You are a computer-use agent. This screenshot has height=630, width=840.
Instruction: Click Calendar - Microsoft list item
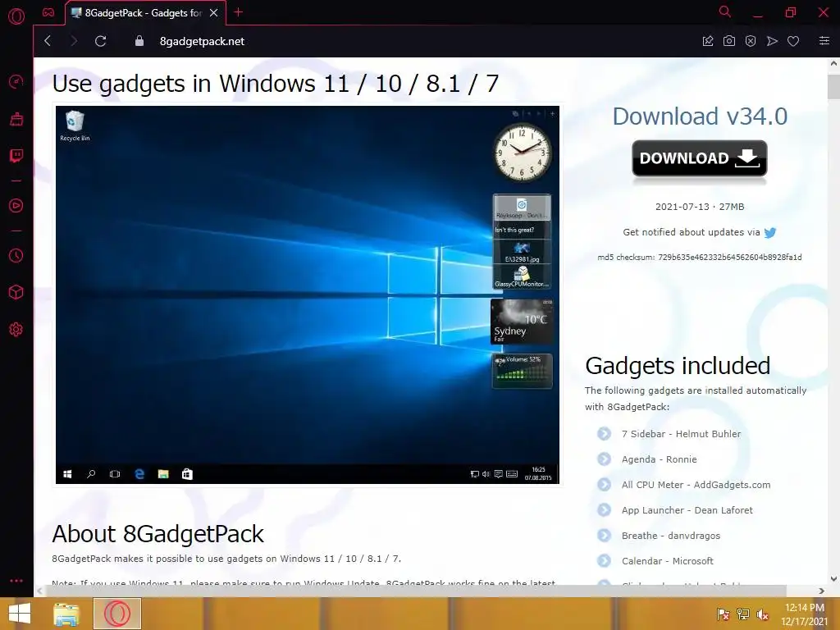[x=668, y=561]
